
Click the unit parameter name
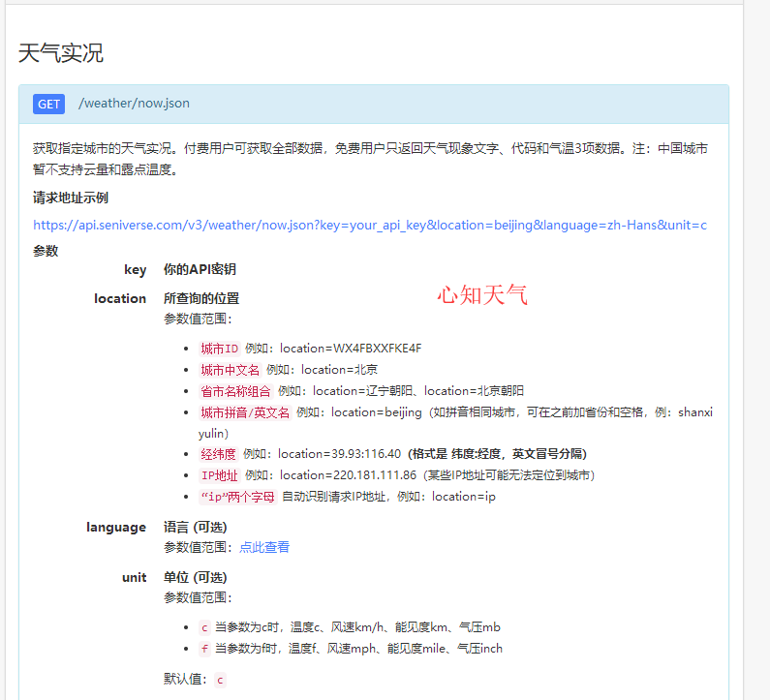134,577
